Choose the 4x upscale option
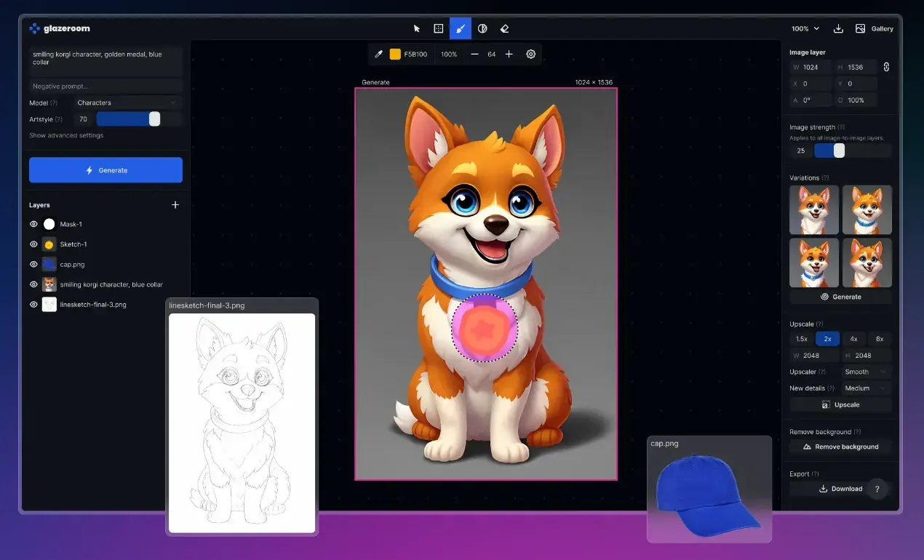This screenshot has width=924, height=560. coord(853,339)
